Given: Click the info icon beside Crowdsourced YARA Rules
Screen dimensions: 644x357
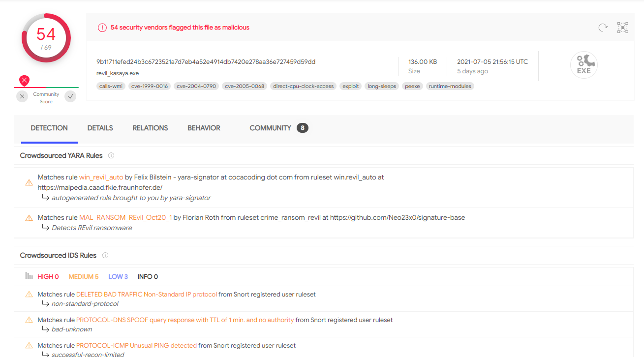Looking at the screenshot, I should coord(111,155).
